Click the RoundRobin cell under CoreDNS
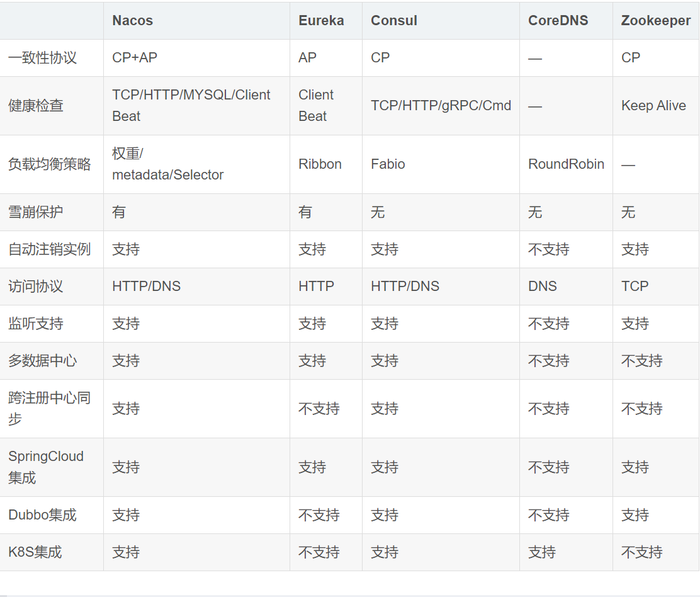 point(566,164)
